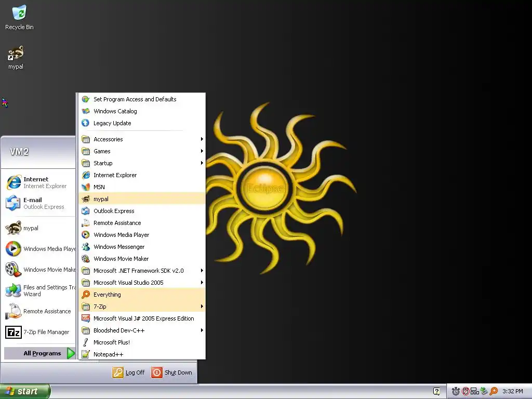Click the Safely Remove Hardware tray icon
The image size is (532, 399).
484,391
